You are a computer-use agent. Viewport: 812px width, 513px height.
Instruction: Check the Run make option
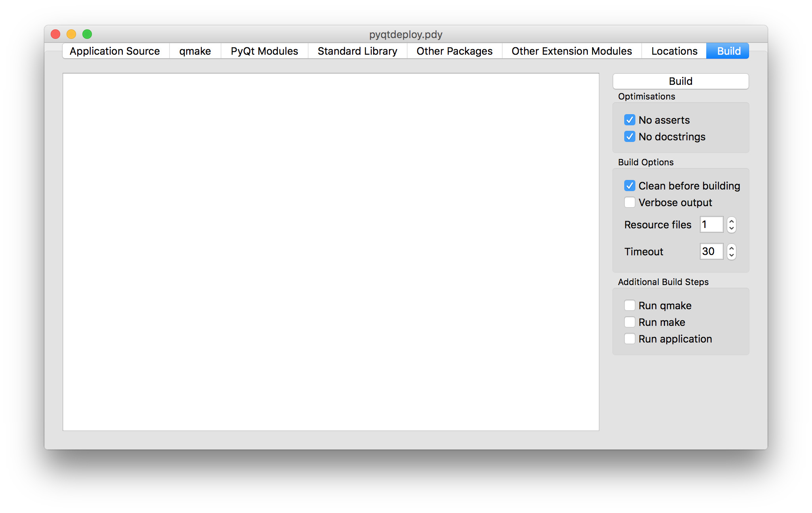pyautogui.click(x=630, y=322)
